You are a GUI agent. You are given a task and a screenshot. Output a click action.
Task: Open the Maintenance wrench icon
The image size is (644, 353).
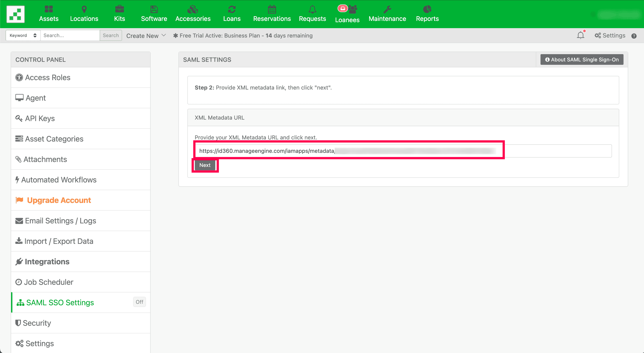387,9
